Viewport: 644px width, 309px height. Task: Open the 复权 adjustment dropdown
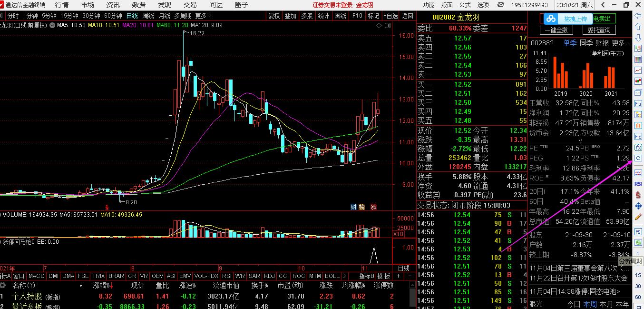pyautogui.click(x=274, y=16)
